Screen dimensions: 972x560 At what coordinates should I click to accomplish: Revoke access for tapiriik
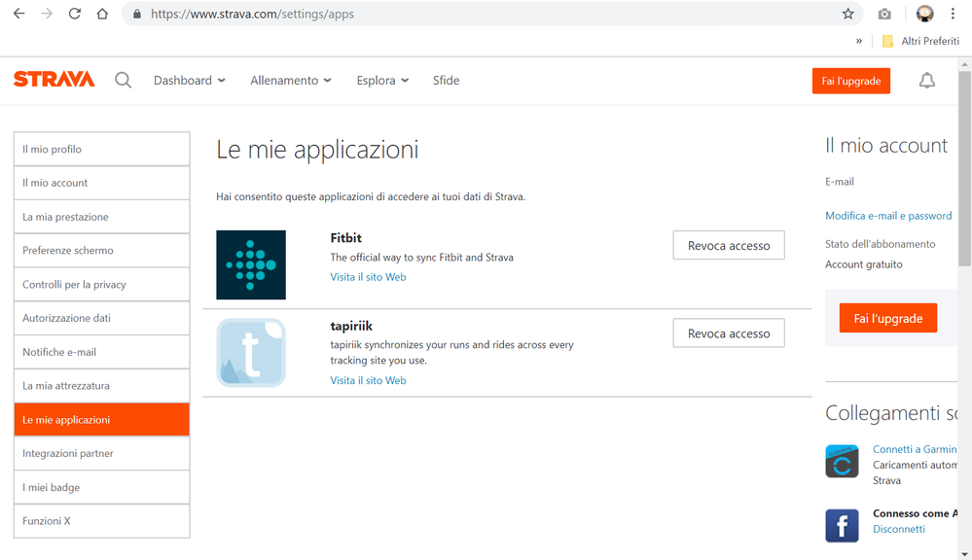(x=729, y=333)
